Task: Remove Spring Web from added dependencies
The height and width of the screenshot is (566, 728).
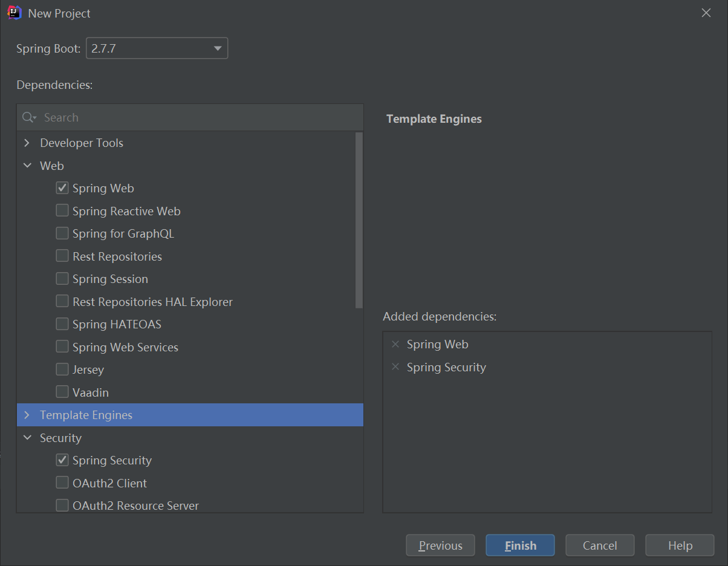Action: pos(395,344)
